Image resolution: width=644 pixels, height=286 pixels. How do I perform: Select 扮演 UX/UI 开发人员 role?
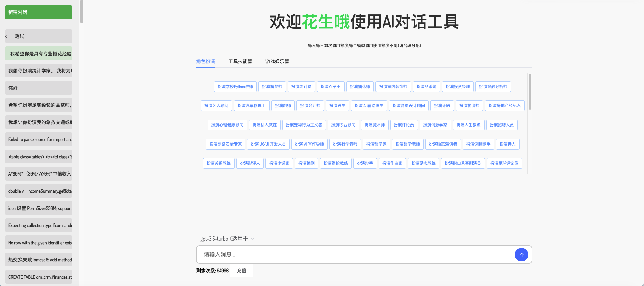268,144
